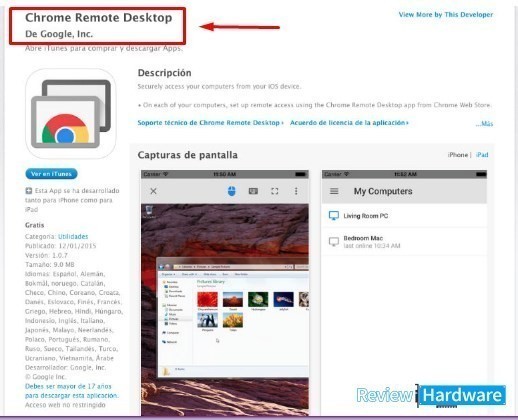Screen dimensions: 518x420
Task: Click the Chrome Remote Desktop app icon
Action: click(71, 113)
